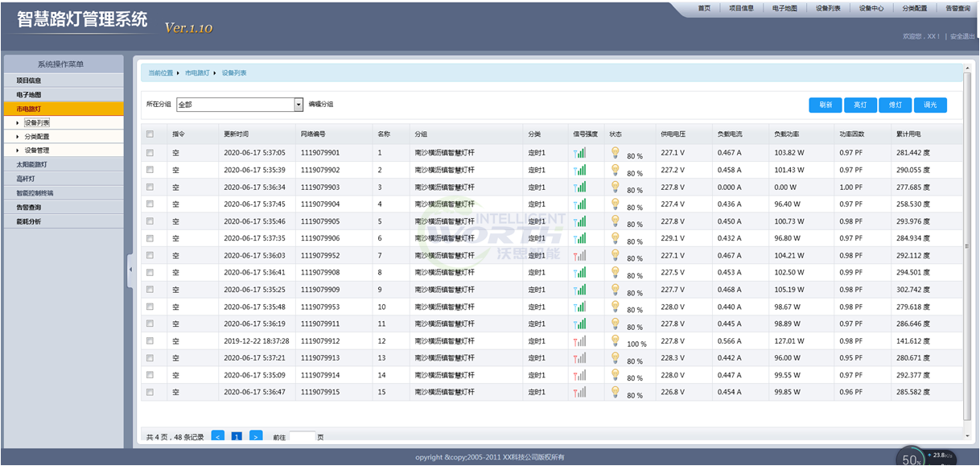The width and height of the screenshot is (980, 466).
Task: Open the 所在分组 group dropdown
Action: point(299,105)
